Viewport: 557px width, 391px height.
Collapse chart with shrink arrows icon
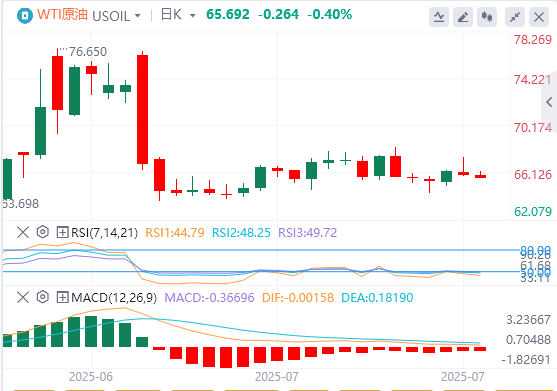coord(515,17)
